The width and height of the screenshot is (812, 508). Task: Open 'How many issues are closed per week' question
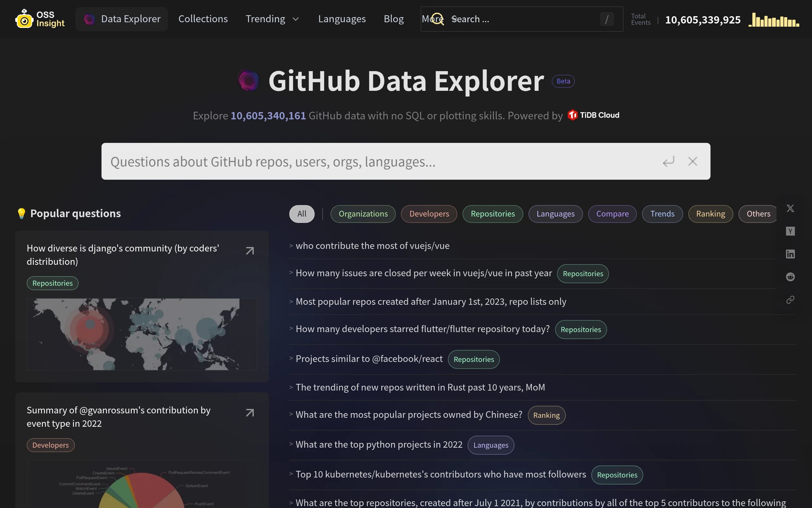click(424, 273)
